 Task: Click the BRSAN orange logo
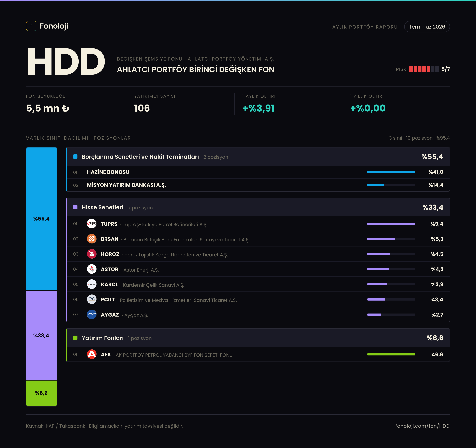coord(92,239)
